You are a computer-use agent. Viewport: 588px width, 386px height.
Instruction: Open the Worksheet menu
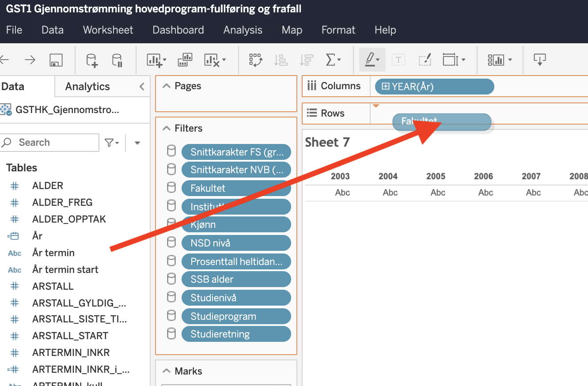pos(108,30)
